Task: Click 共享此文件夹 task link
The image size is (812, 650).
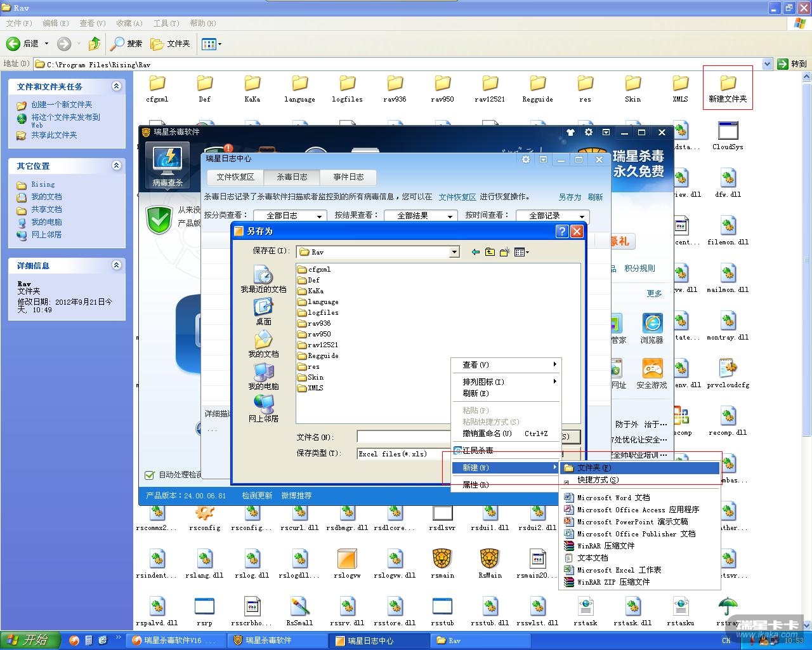Action: (54, 135)
